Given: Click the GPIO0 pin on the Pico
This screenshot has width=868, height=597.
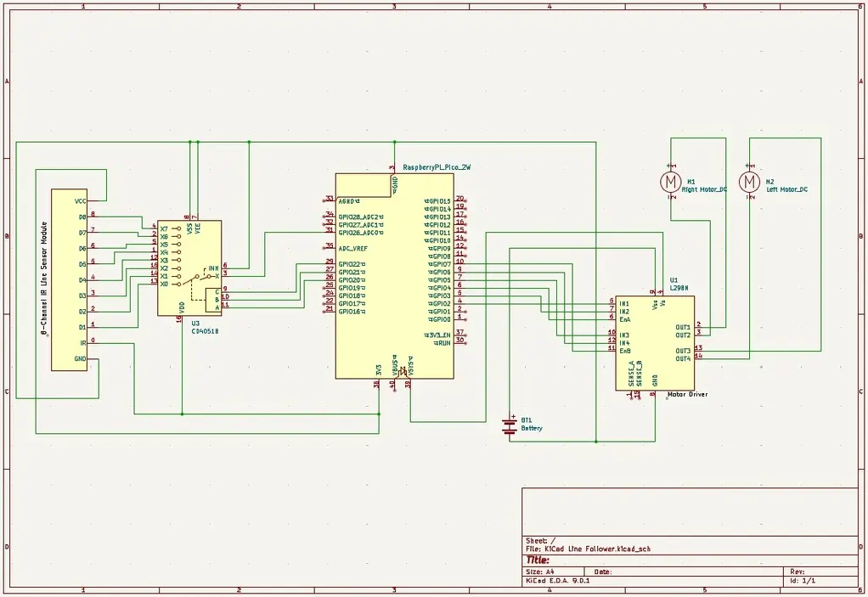Looking at the screenshot, I should (440, 319).
